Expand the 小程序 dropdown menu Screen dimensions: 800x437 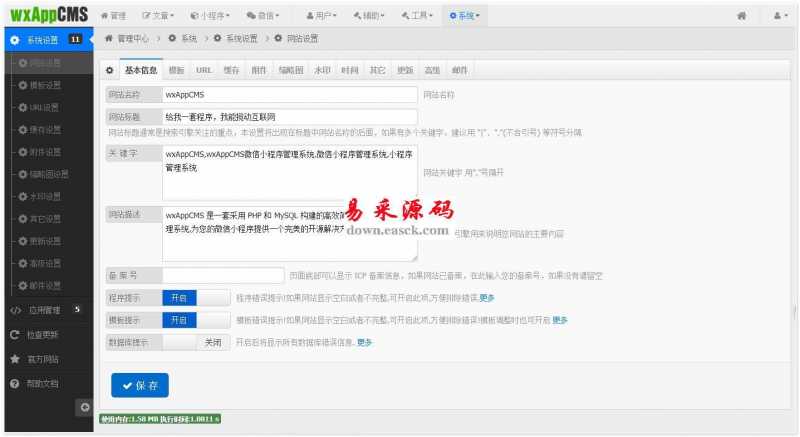pyautogui.click(x=210, y=16)
